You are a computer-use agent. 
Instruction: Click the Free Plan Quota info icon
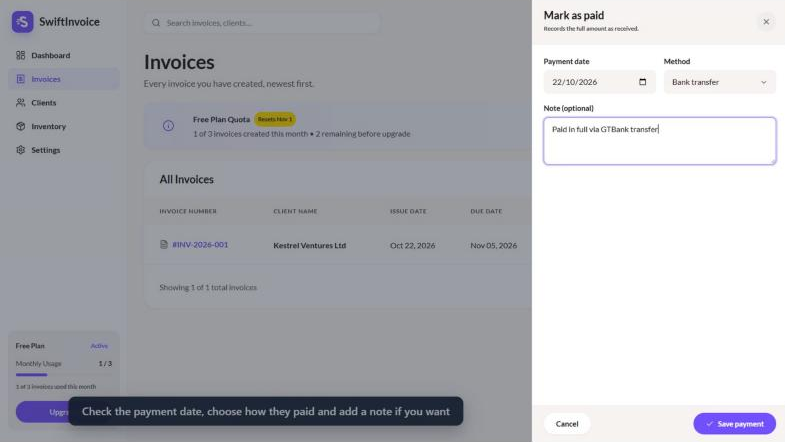[168, 126]
